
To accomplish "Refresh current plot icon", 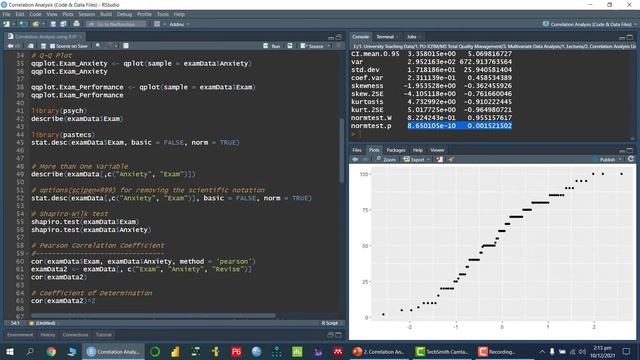I will (631, 159).
